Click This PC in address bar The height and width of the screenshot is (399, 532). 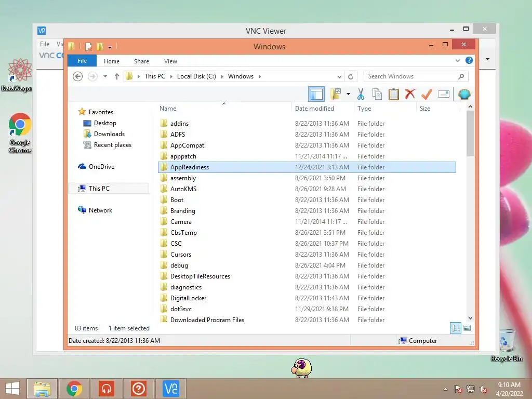pyautogui.click(x=155, y=76)
